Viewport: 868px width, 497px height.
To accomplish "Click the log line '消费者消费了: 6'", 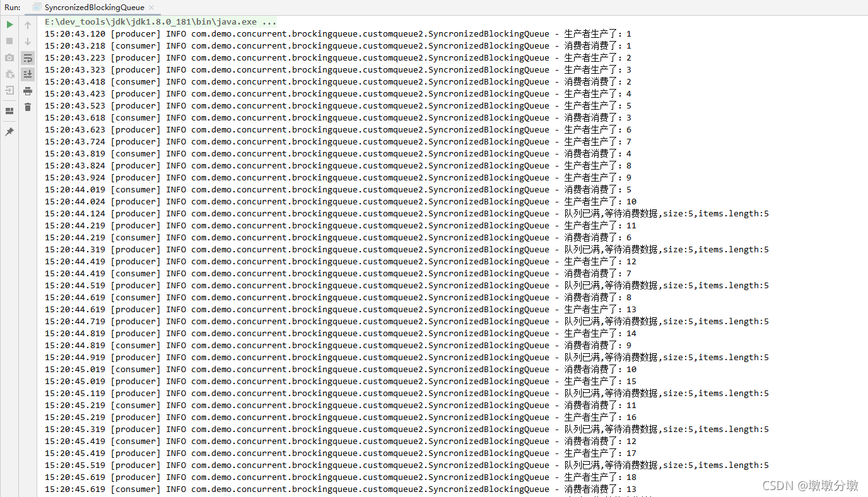I will [337, 238].
